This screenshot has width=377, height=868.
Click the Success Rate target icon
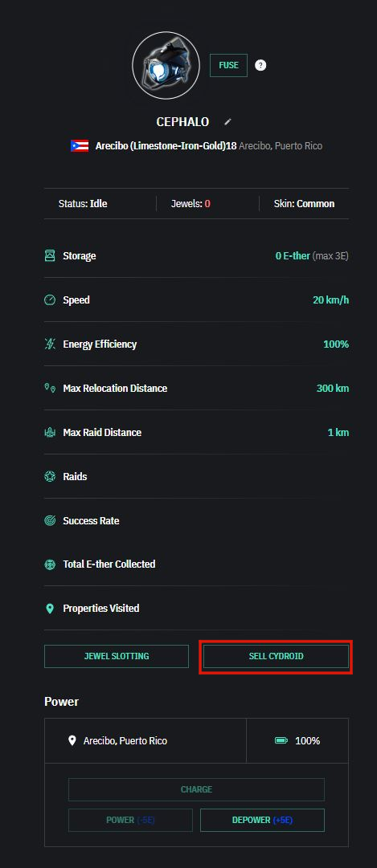[50, 521]
